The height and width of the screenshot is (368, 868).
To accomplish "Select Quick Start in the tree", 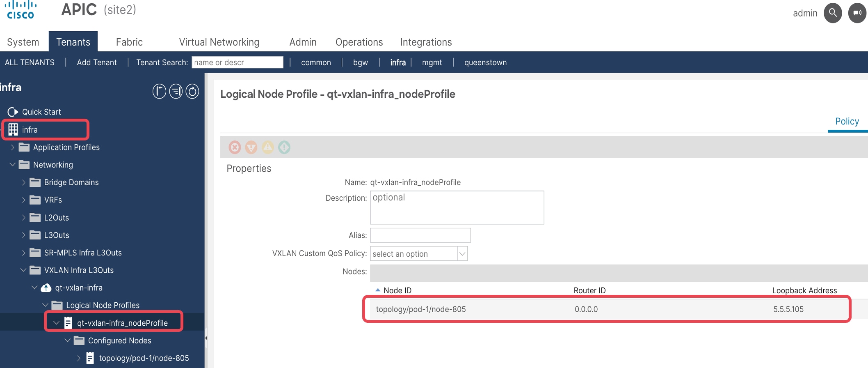I will click(x=41, y=112).
